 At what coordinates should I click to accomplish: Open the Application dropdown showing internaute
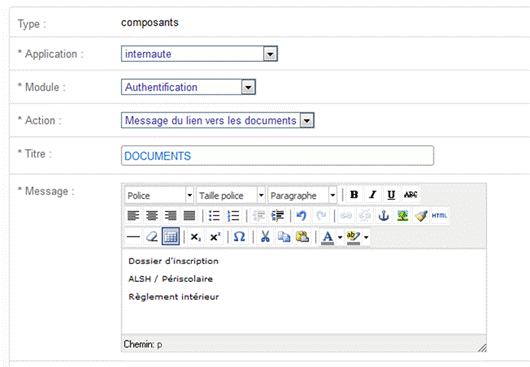pyautogui.click(x=199, y=54)
